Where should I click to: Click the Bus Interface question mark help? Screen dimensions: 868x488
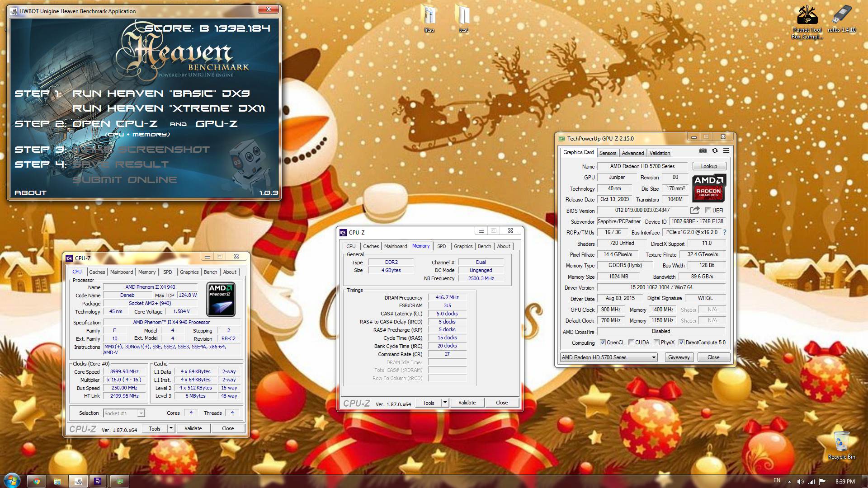coord(725,232)
